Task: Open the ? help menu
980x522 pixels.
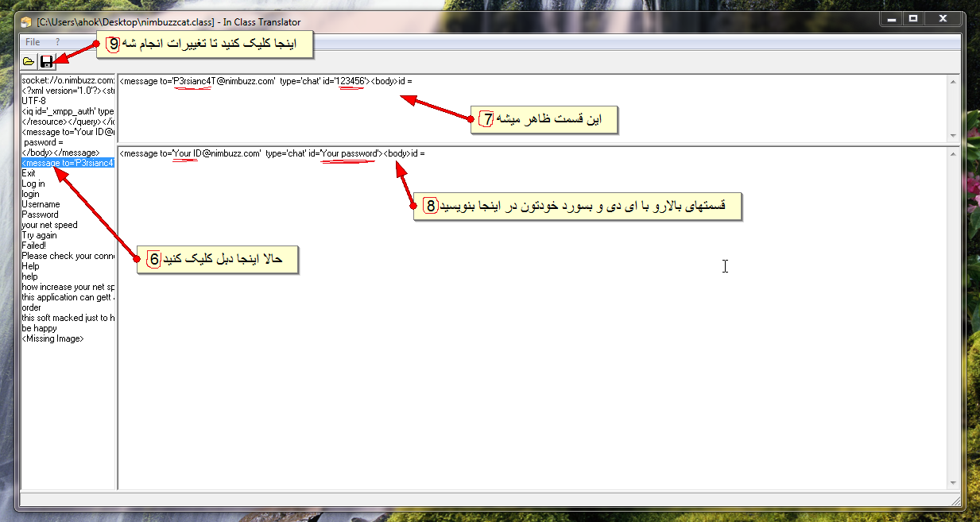Action: pos(57,41)
